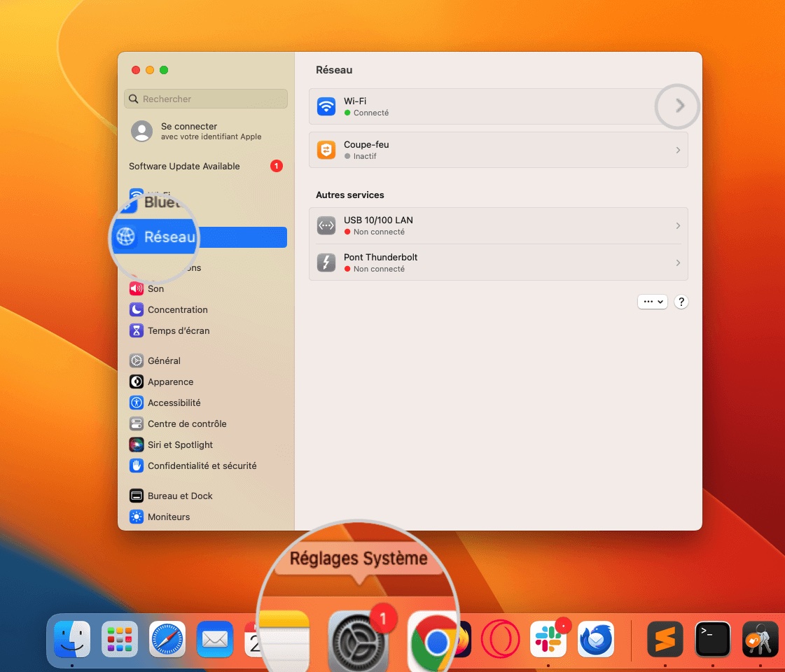Click the Apple ID avatar icon
This screenshot has width=785, height=672.
click(141, 131)
